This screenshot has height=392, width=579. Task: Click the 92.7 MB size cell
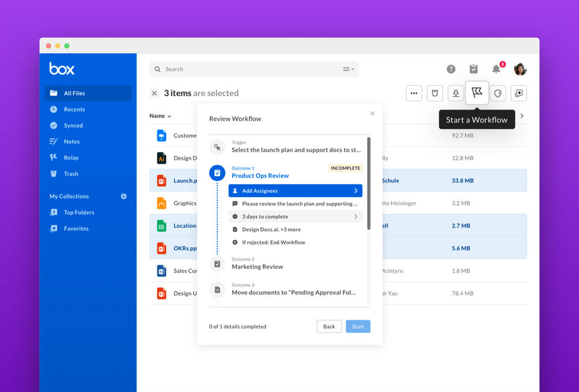(463, 136)
